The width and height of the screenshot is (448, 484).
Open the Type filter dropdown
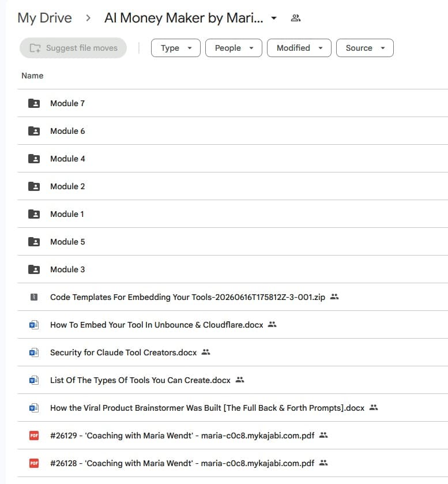tap(175, 48)
